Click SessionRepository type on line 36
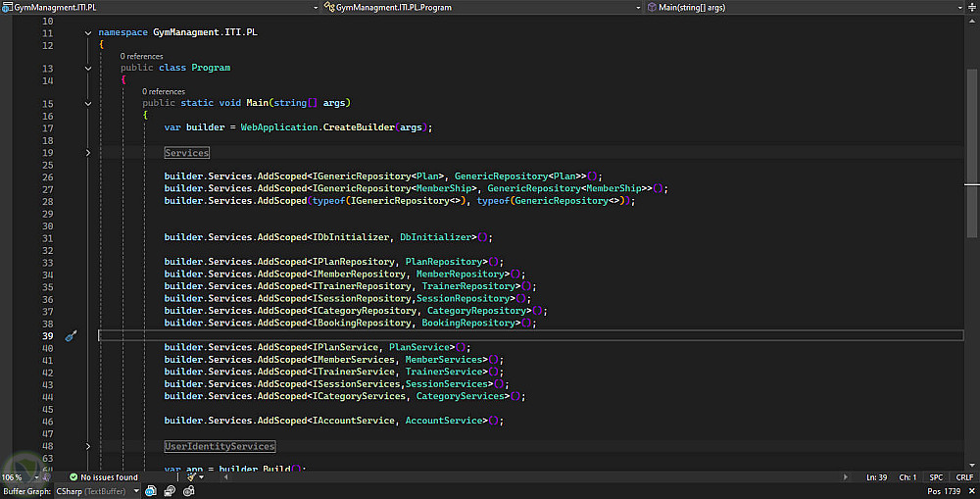Screen dimensions: 980x499 pos(464,298)
